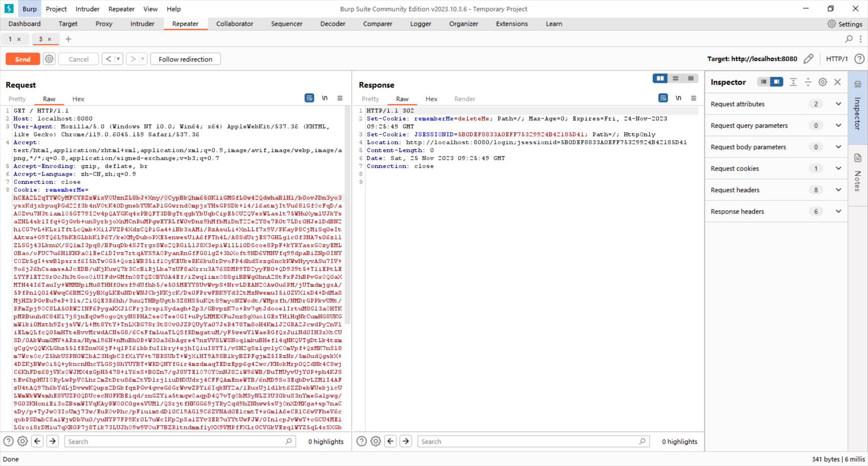The height and width of the screenshot is (466, 868).
Task: Click the search magnifier in the request panel
Action: pyautogui.click(x=288, y=441)
